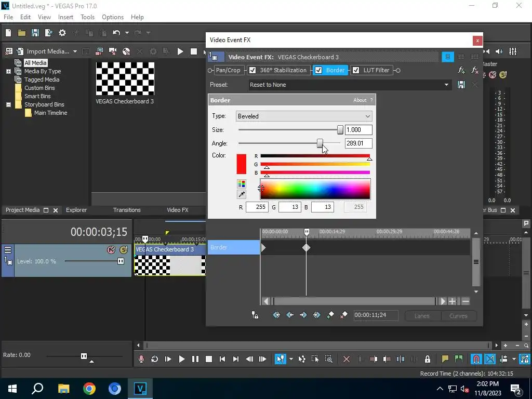Click the Curves button
Screen dimensions: 532x399
tap(458, 316)
